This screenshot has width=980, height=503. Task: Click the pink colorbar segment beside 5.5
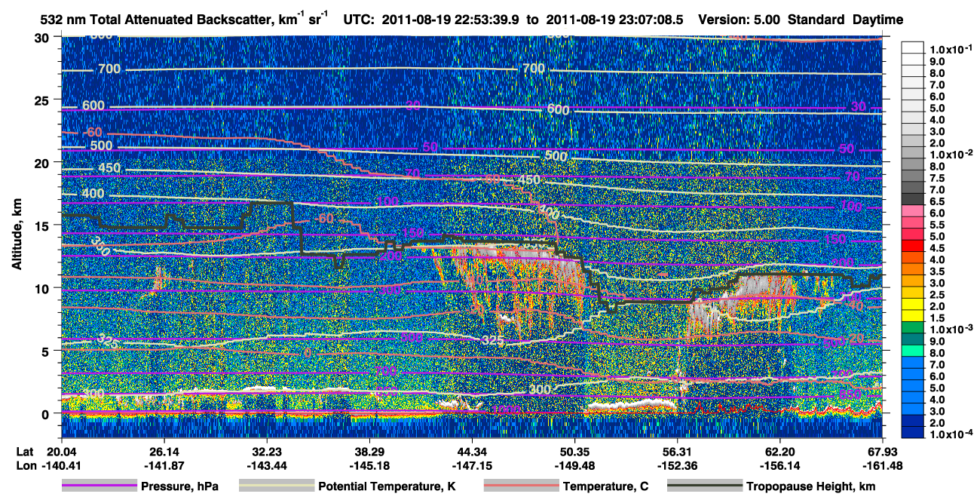coord(912,223)
